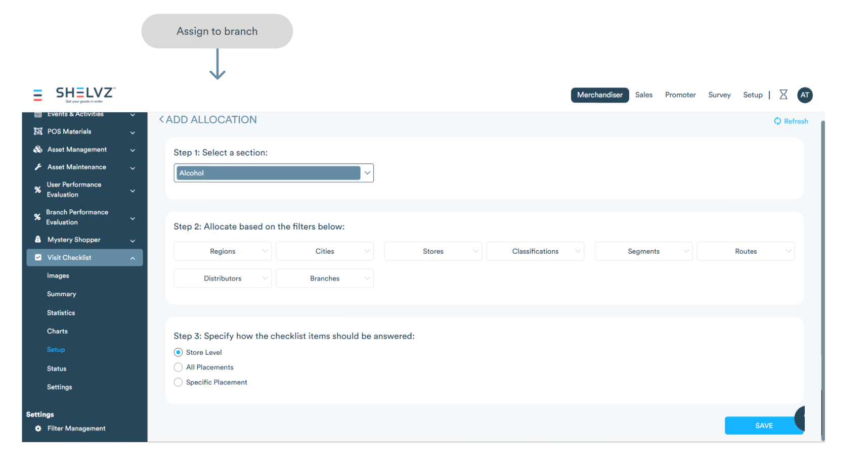Collapse the Visit Checklist menu

click(x=133, y=258)
